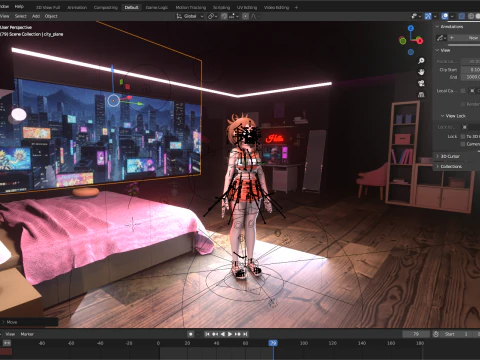The width and height of the screenshot is (480, 360).
Task: Open the pivot point link icon
Action: (211, 16)
